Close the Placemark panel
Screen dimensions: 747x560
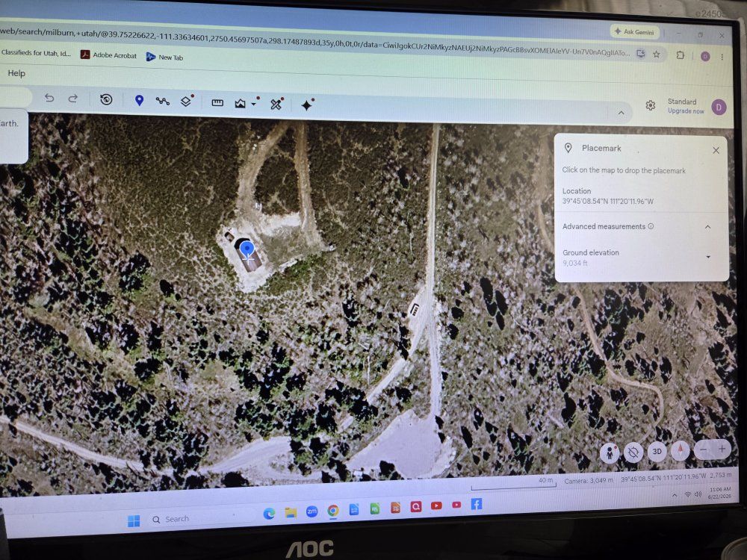tap(716, 151)
